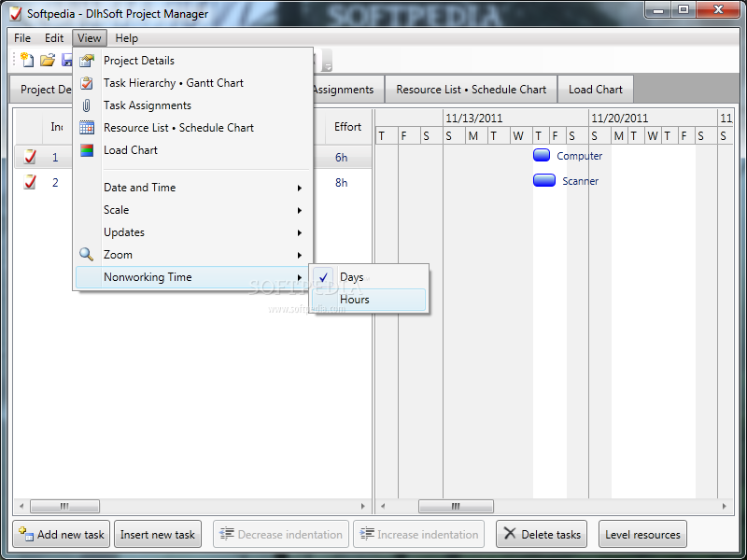Click the 11/13/2011 week header

point(515,119)
